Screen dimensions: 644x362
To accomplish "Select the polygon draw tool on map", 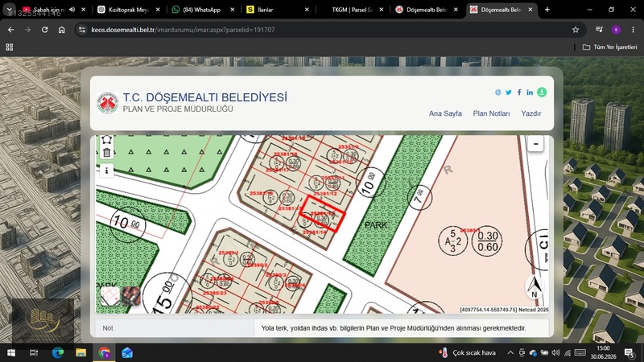I will [x=106, y=140].
